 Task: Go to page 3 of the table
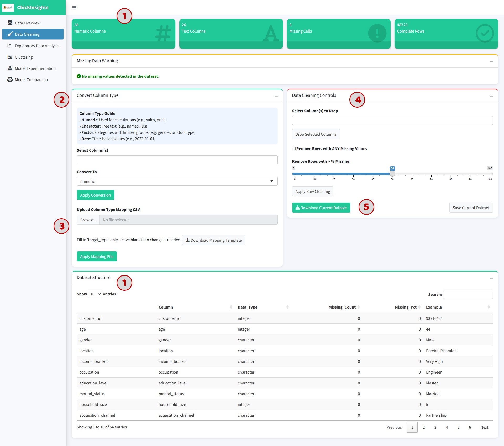pos(435,427)
